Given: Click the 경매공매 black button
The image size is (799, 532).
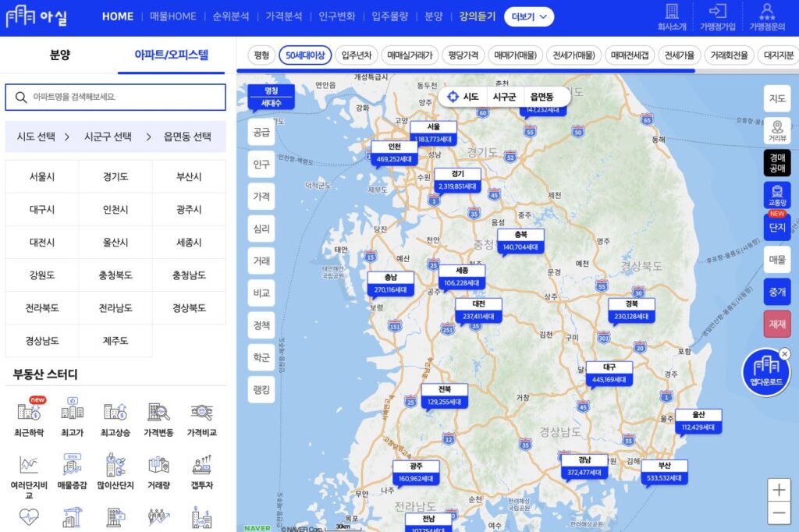Looking at the screenshot, I should (x=777, y=163).
